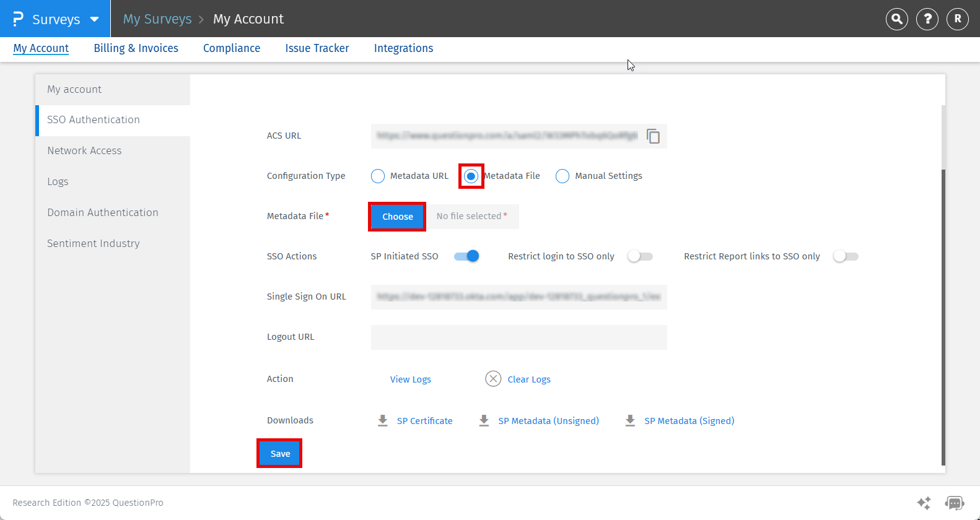980x520 pixels.
Task: Toggle Restrict Report links to SSO only
Action: [x=846, y=256]
